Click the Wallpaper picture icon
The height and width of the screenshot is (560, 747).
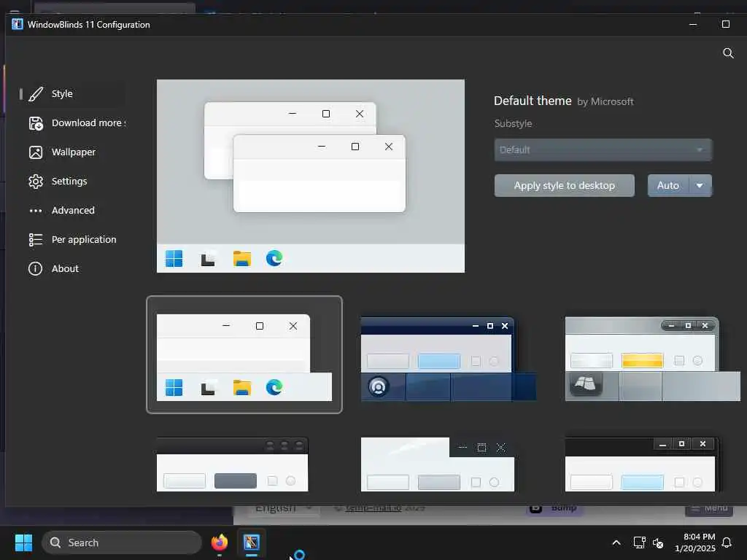(36, 152)
